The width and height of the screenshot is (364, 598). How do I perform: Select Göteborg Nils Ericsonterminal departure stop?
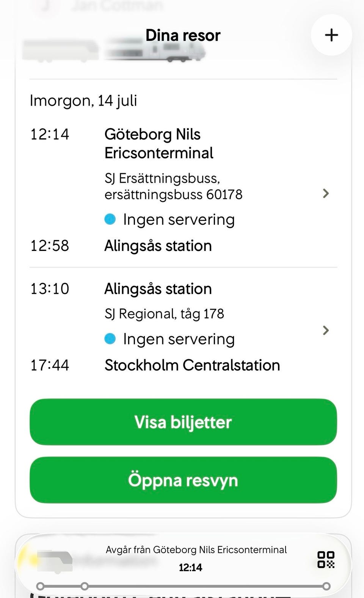[x=158, y=144]
